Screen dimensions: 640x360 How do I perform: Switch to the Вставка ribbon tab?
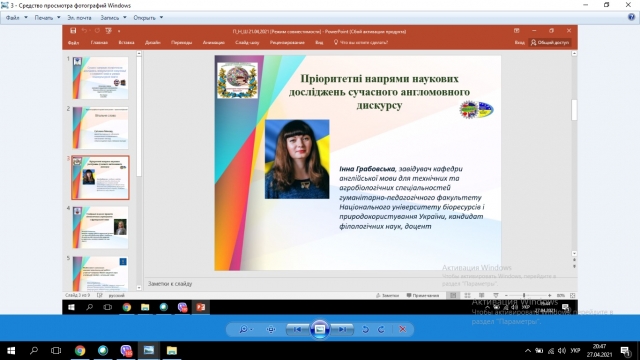click(x=127, y=42)
